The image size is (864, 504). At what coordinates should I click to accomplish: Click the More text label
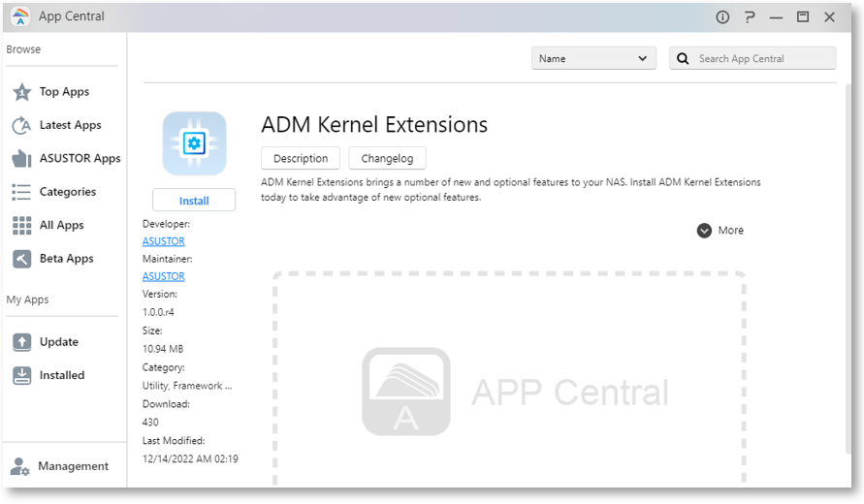click(x=730, y=231)
